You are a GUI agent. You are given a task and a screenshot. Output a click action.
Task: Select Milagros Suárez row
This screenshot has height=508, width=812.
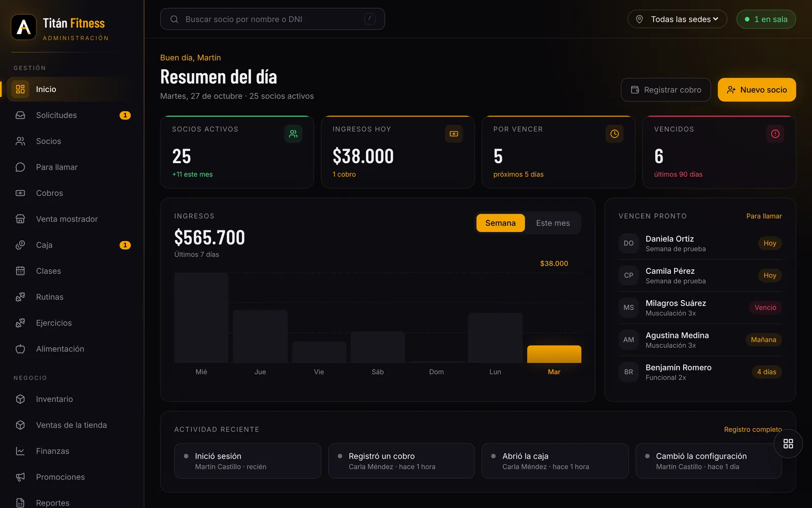pyautogui.click(x=700, y=308)
